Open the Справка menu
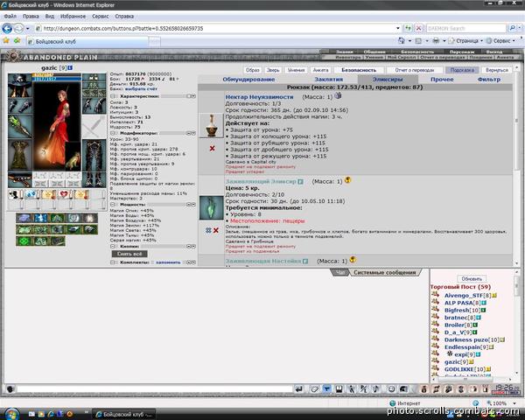This screenshot has width=525, height=420. coord(124,16)
